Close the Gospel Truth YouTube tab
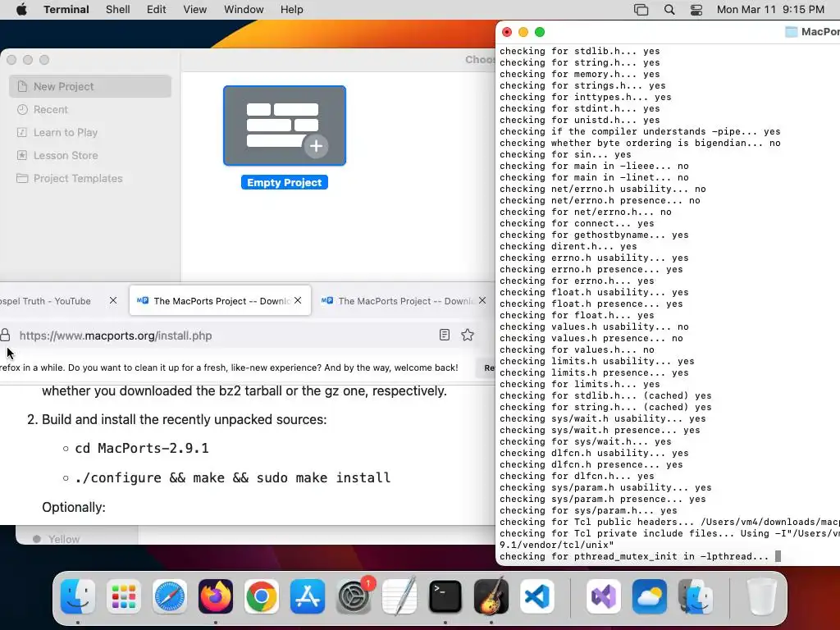 113,300
